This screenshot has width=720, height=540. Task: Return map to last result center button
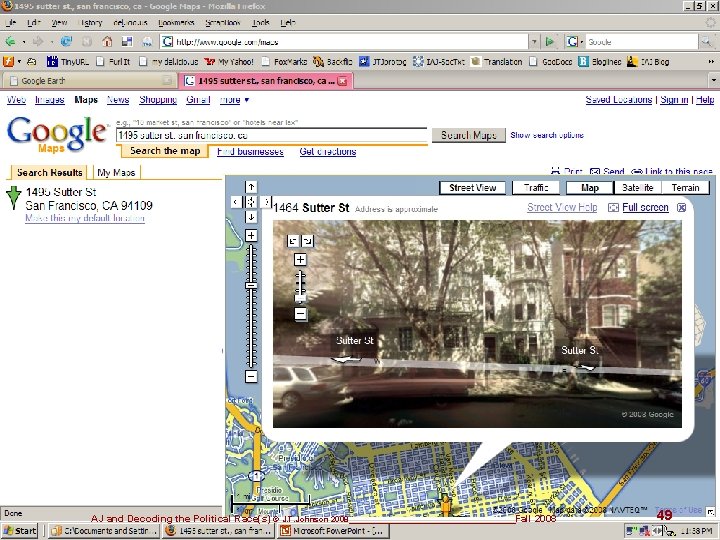251,202
